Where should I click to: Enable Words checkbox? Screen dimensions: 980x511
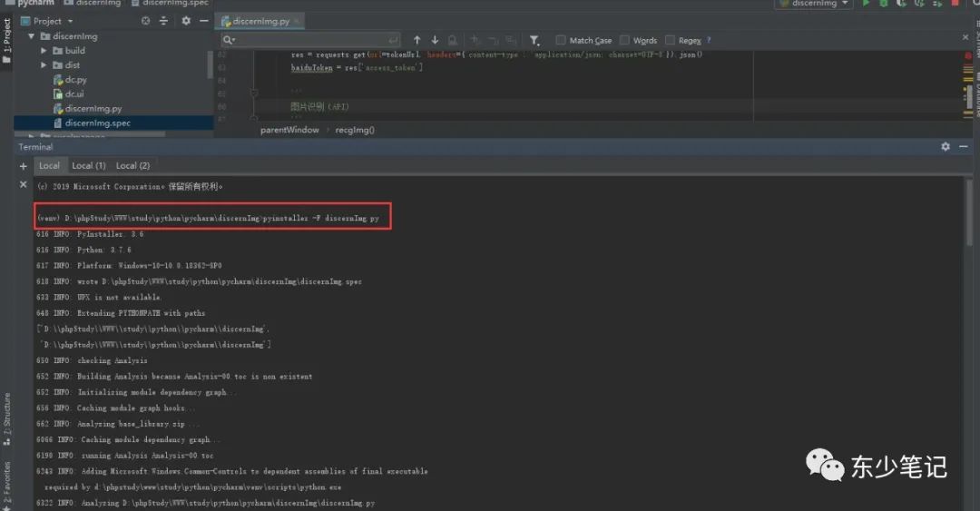coord(624,40)
